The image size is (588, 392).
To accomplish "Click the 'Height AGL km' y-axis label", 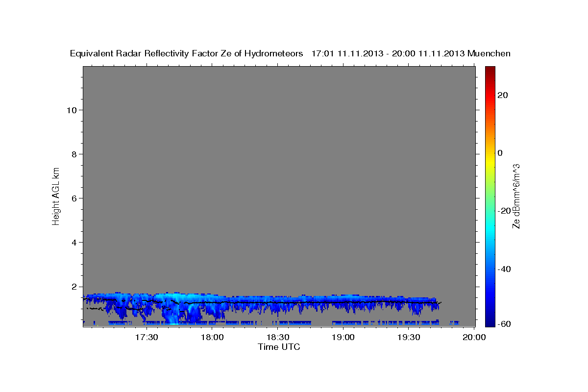I will [56, 196].
